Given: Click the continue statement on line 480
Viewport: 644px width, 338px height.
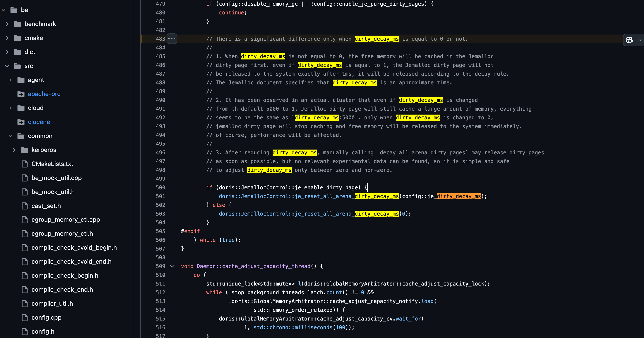Looking at the screenshot, I should tap(231, 13).
